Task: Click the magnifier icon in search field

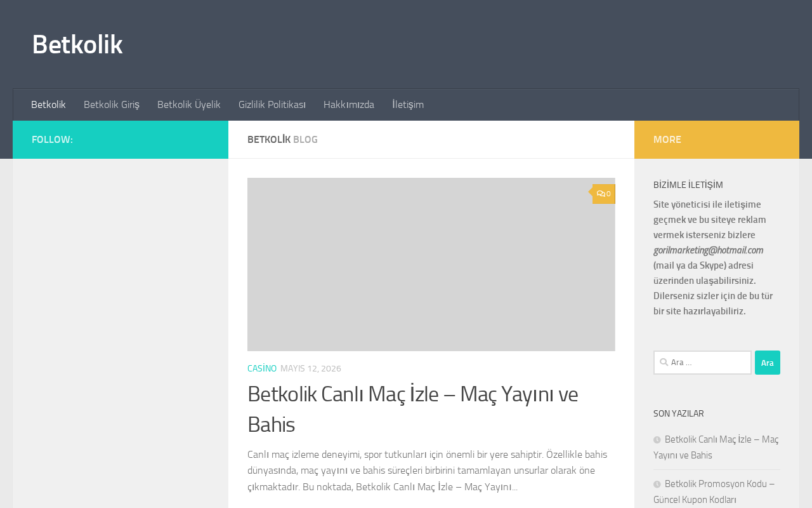Action: point(664,362)
